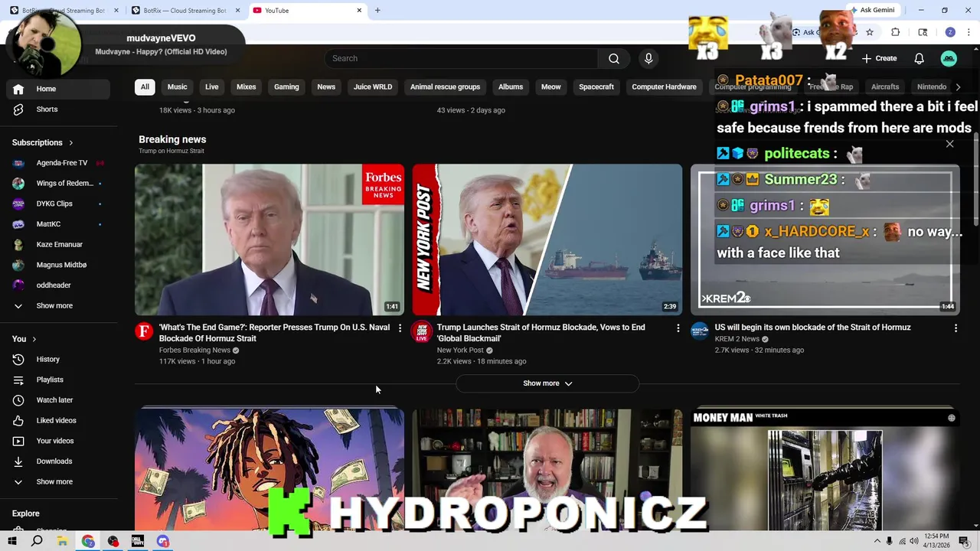Open 'What's The End Game?' video title
The width and height of the screenshot is (980, 551).
point(274,333)
